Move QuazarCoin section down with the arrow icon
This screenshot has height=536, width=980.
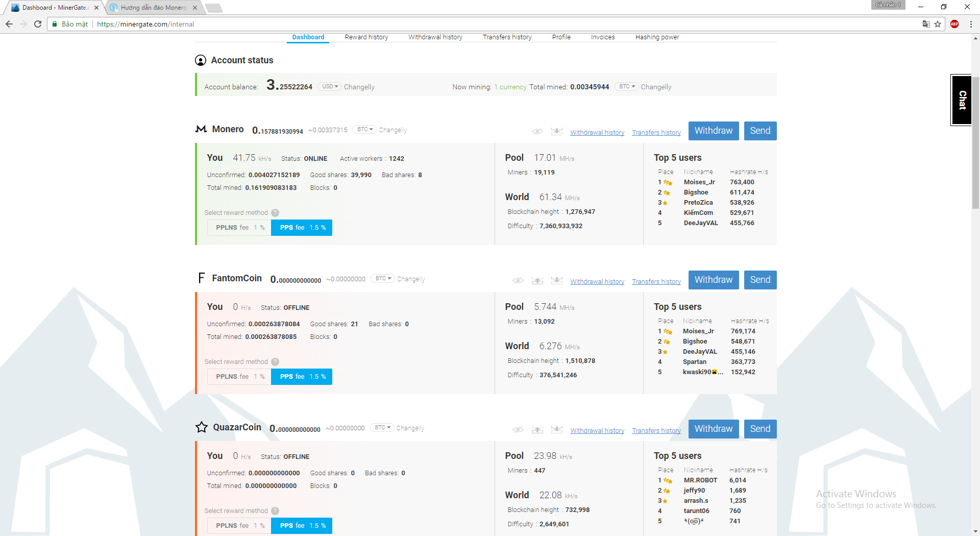click(x=557, y=430)
